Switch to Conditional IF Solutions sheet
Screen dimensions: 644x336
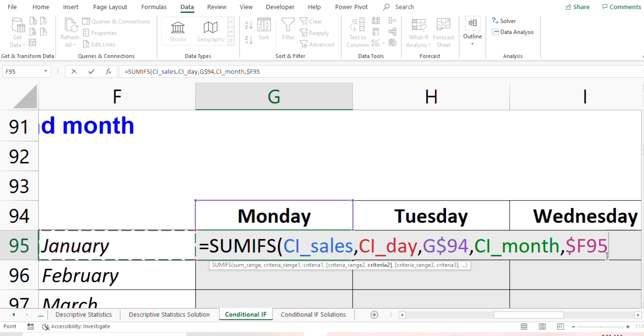tap(313, 315)
